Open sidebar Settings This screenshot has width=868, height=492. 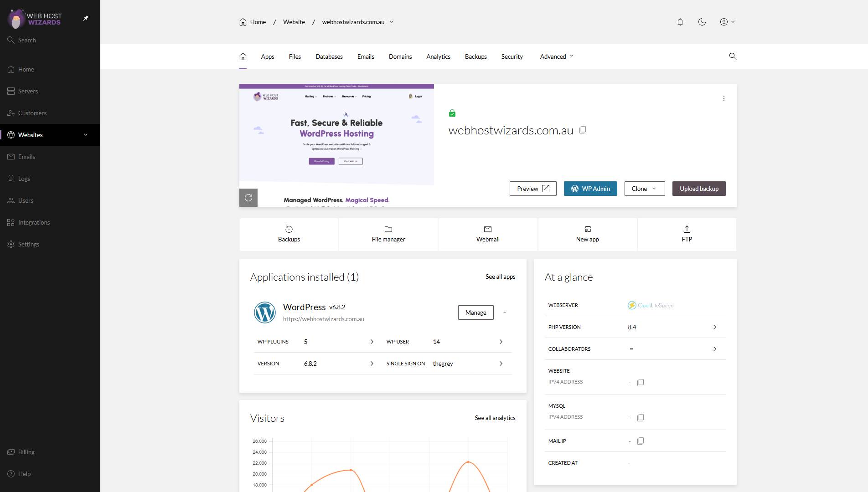pyautogui.click(x=50, y=244)
